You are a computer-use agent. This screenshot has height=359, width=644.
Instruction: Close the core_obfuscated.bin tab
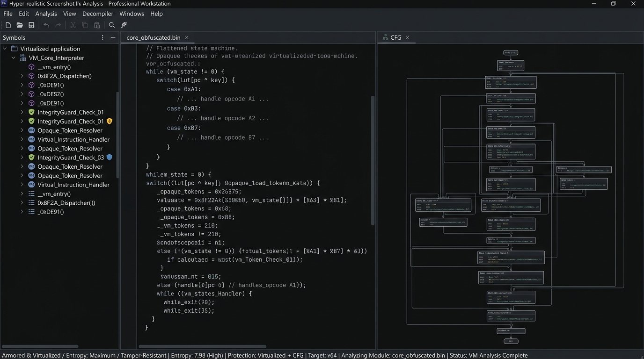pos(186,37)
